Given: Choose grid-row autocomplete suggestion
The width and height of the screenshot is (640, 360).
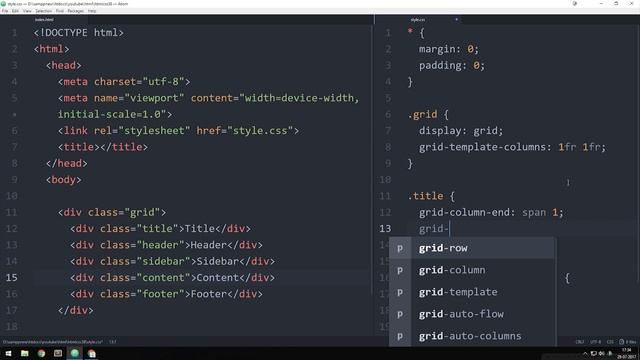Looking at the screenshot, I should [472, 248].
